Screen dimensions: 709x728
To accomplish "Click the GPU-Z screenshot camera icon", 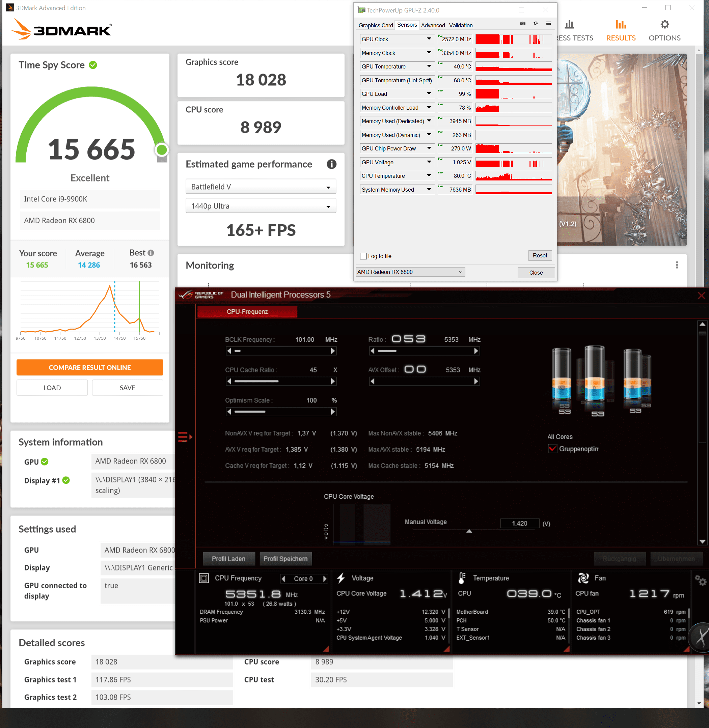I will (x=522, y=24).
